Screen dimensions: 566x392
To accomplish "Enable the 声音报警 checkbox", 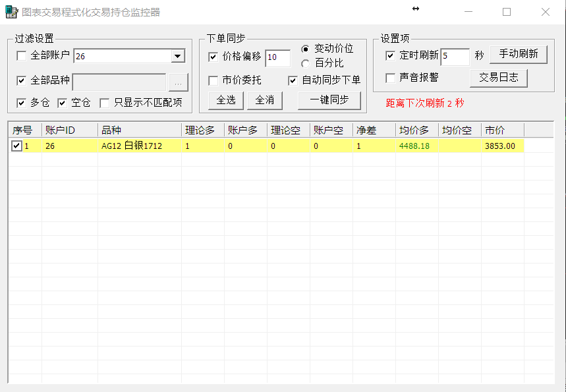I will tap(390, 78).
